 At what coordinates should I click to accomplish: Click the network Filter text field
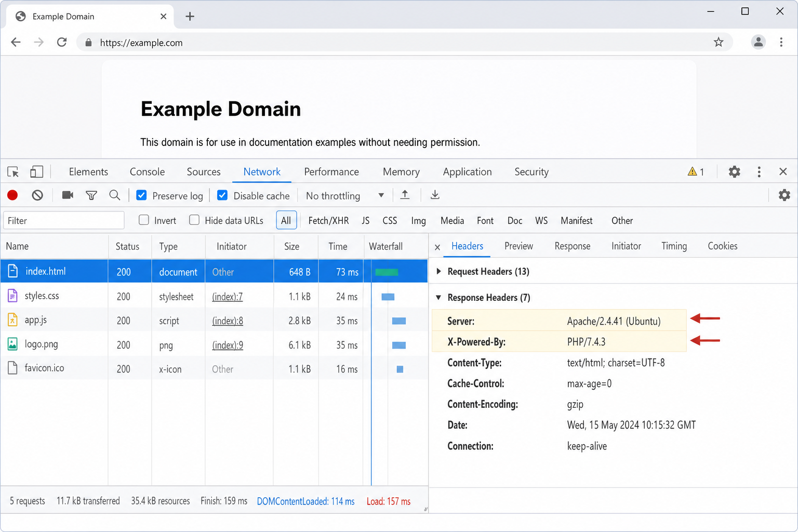click(x=64, y=220)
